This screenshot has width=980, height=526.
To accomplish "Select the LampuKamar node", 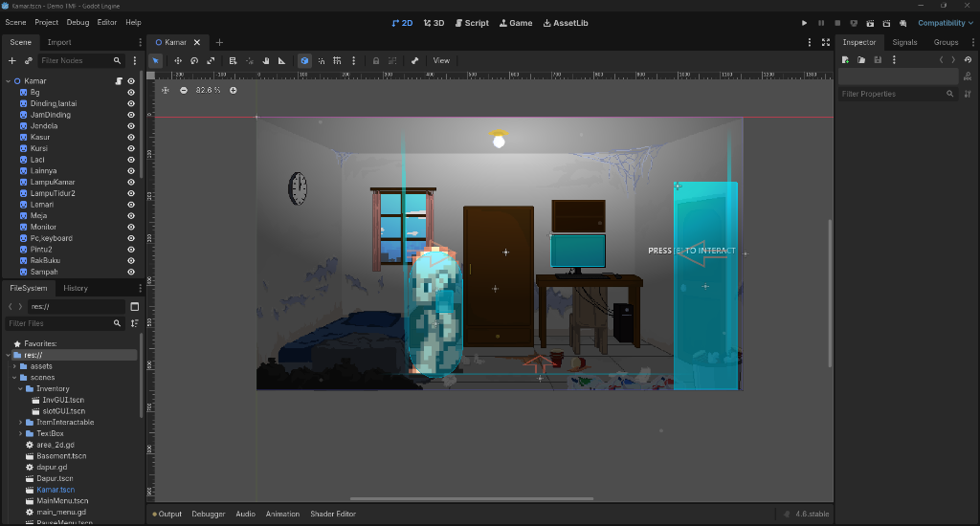I will [x=53, y=182].
